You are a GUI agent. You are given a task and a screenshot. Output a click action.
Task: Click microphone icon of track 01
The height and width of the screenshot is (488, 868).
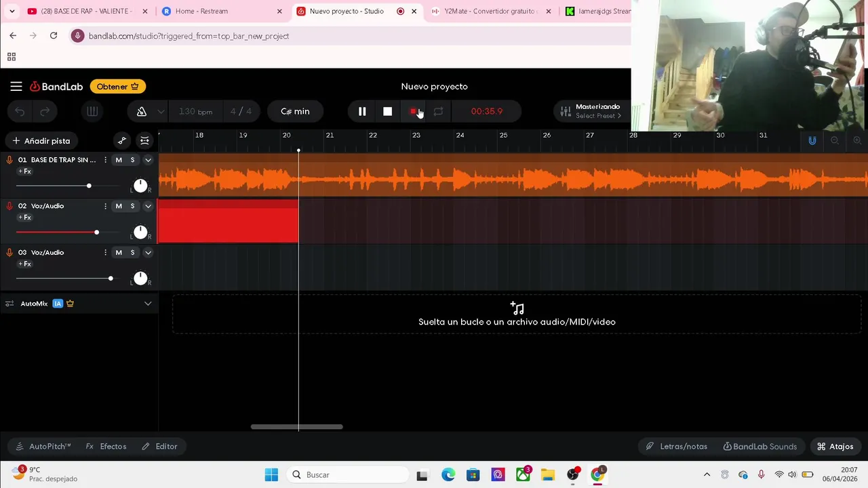(9, 160)
